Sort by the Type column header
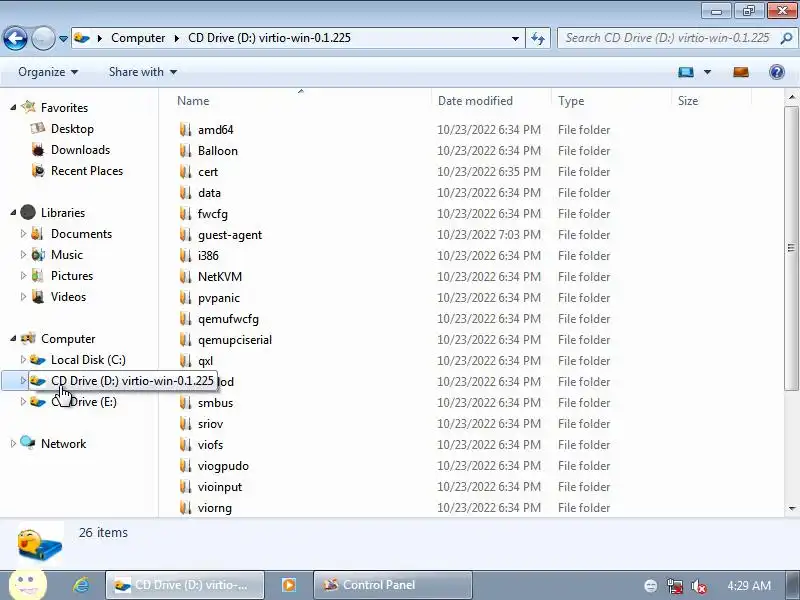Image resolution: width=800 pixels, height=600 pixels. coord(571,101)
